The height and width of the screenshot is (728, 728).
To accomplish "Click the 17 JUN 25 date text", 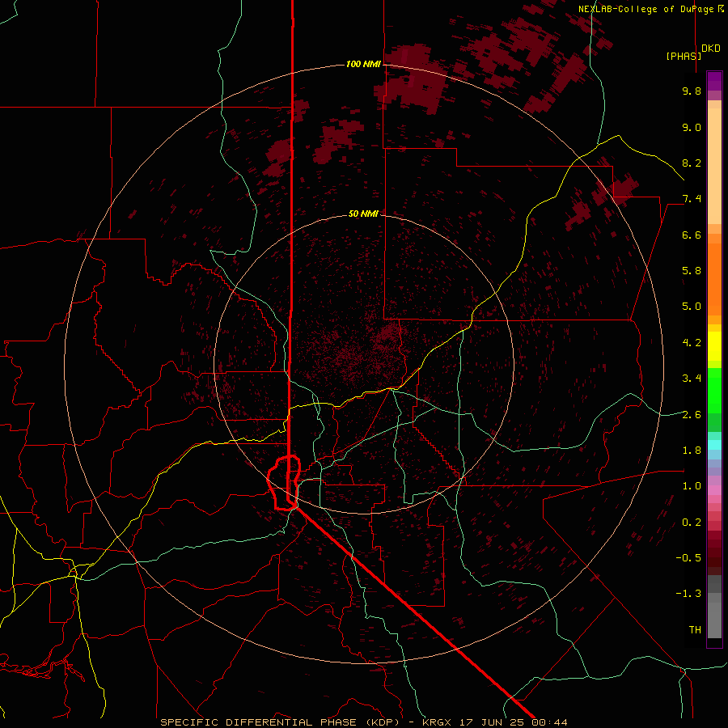I will pyautogui.click(x=492, y=722).
